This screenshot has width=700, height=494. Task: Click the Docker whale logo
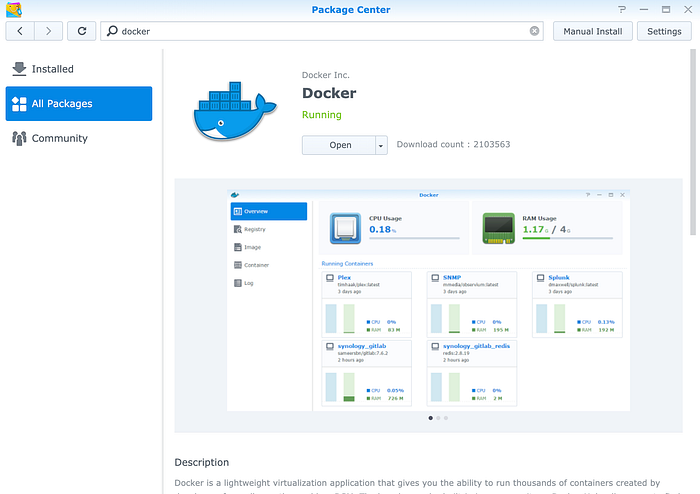235,111
